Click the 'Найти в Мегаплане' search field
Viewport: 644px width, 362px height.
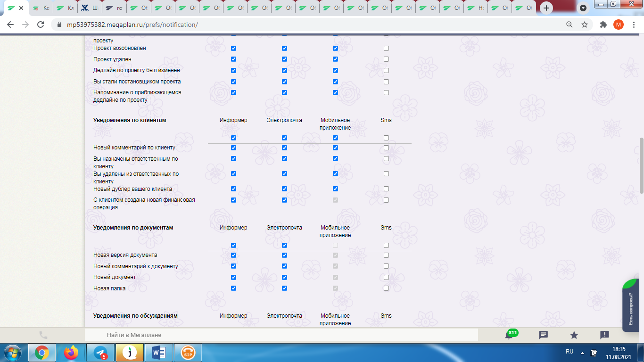click(x=281, y=335)
